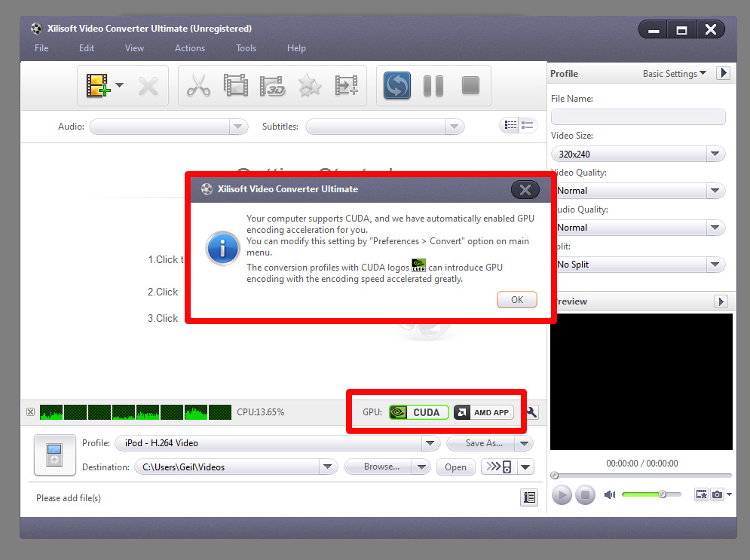The image size is (750, 560).
Task: Expand the Save As dropdown arrow
Action: click(524, 443)
